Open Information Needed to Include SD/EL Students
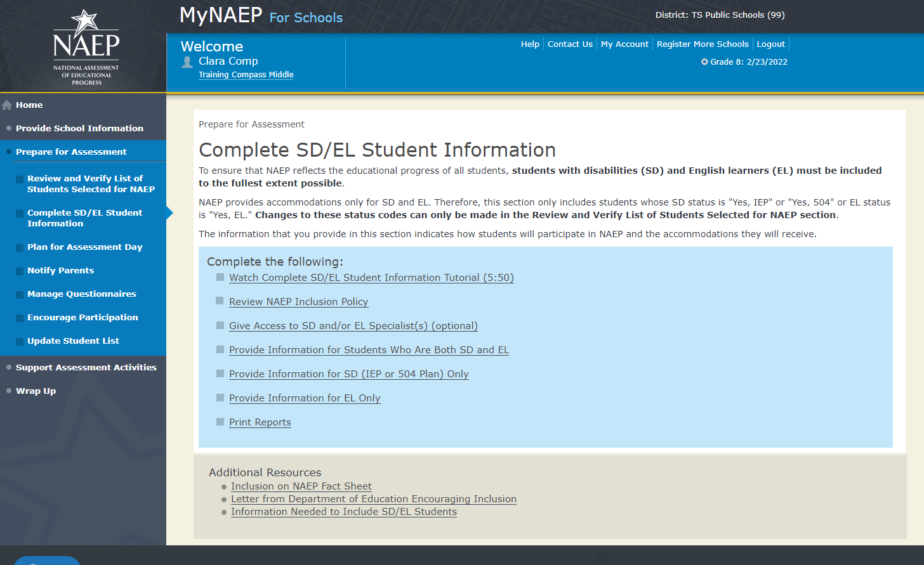 [344, 512]
